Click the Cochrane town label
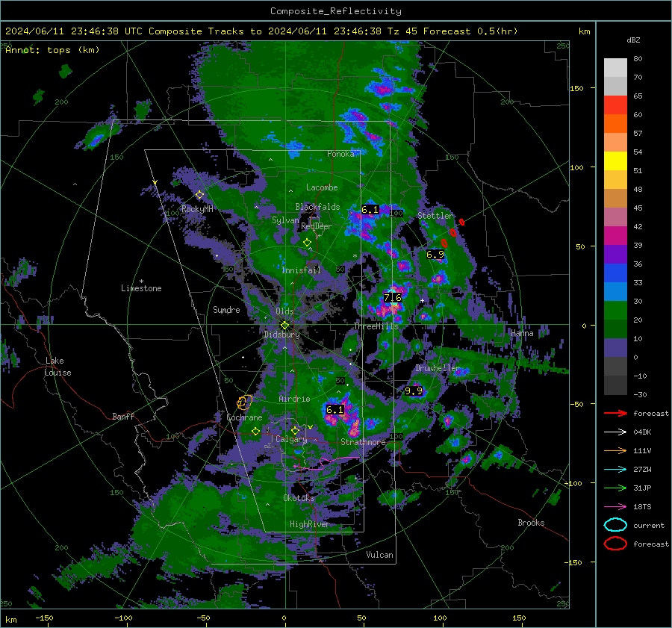Image resolution: width=672 pixels, height=628 pixels. tap(244, 417)
